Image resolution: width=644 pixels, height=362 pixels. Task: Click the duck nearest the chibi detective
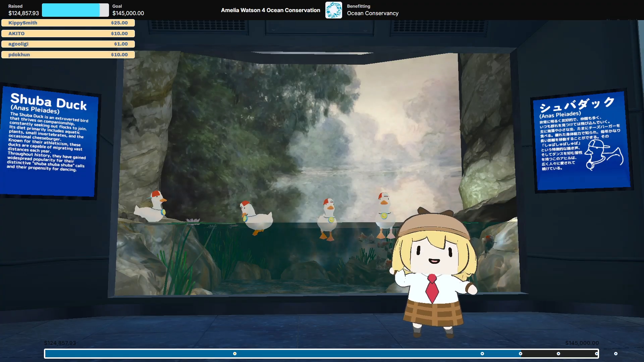click(x=385, y=215)
